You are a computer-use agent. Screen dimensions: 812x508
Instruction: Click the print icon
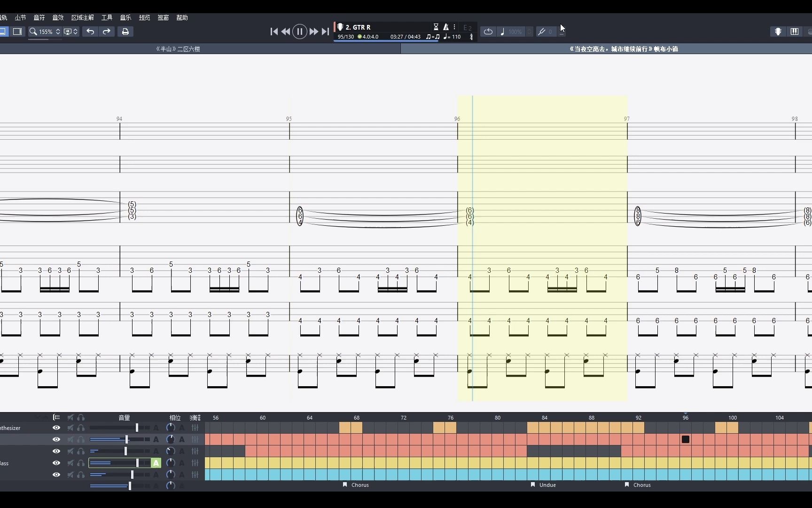tap(125, 32)
